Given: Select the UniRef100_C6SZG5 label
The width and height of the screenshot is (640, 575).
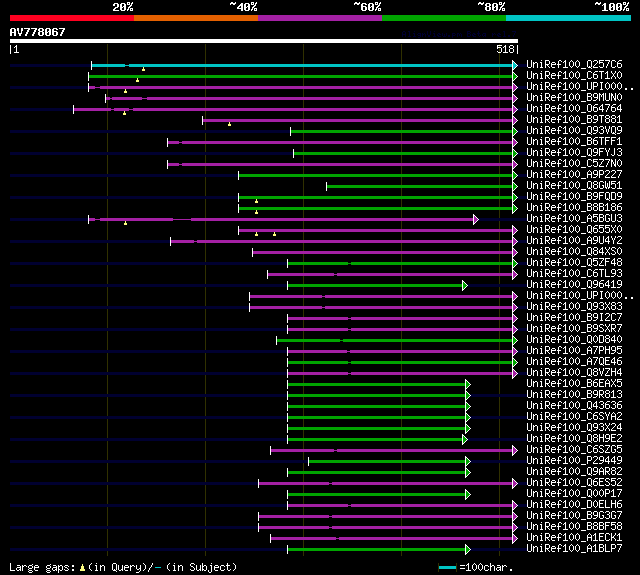Looking at the screenshot, I should [574, 450].
